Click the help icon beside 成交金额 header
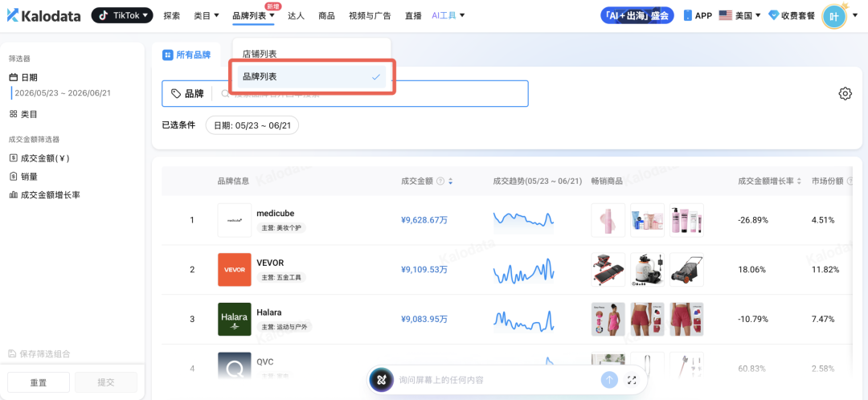This screenshot has height=400, width=868. coord(440,181)
